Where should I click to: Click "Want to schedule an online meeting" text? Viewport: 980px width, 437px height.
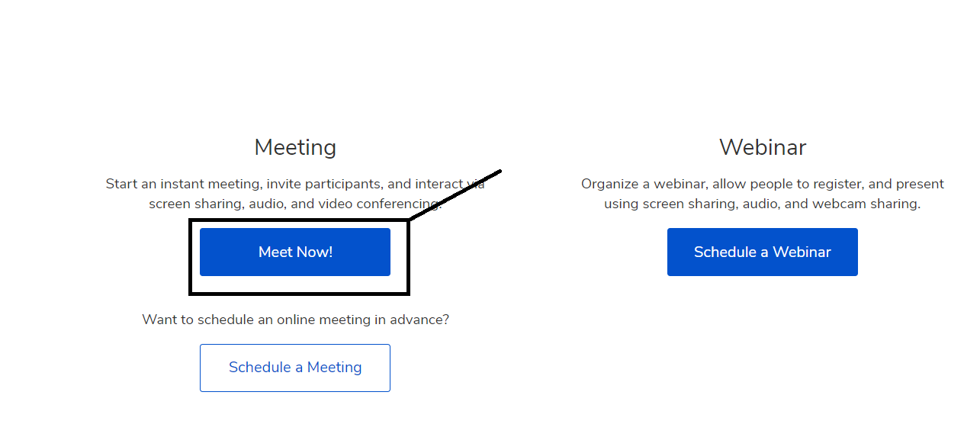[x=295, y=320]
